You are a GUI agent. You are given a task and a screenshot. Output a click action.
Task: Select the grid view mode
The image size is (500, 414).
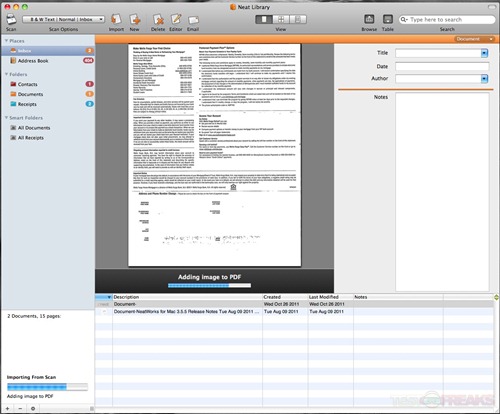281,19
